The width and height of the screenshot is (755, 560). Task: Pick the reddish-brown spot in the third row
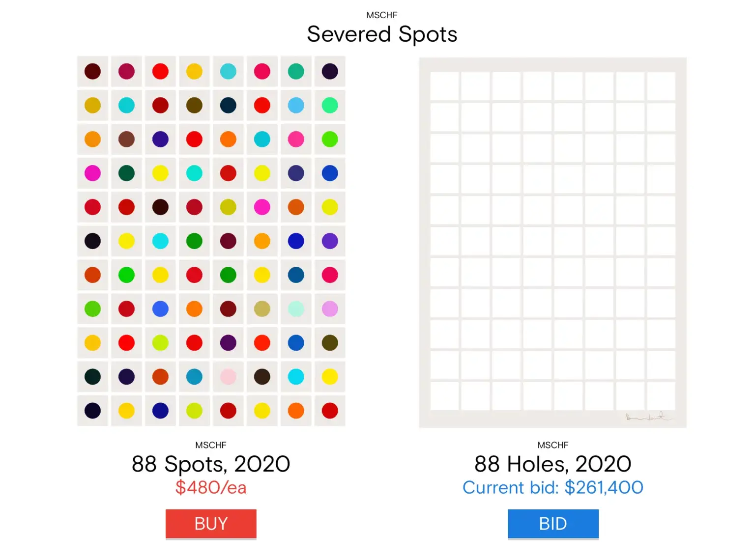tap(126, 140)
